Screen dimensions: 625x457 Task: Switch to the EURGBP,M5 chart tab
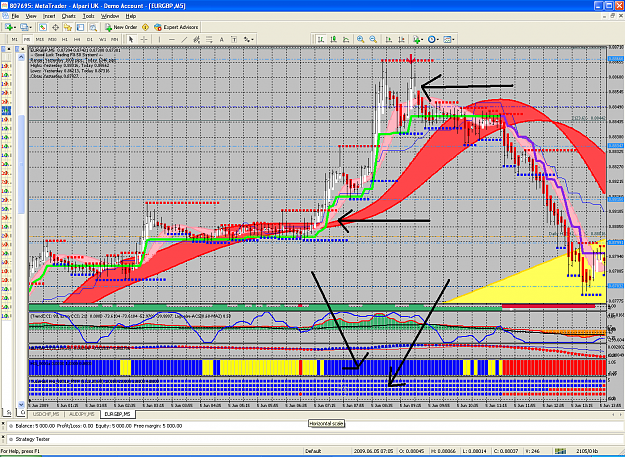point(118,414)
